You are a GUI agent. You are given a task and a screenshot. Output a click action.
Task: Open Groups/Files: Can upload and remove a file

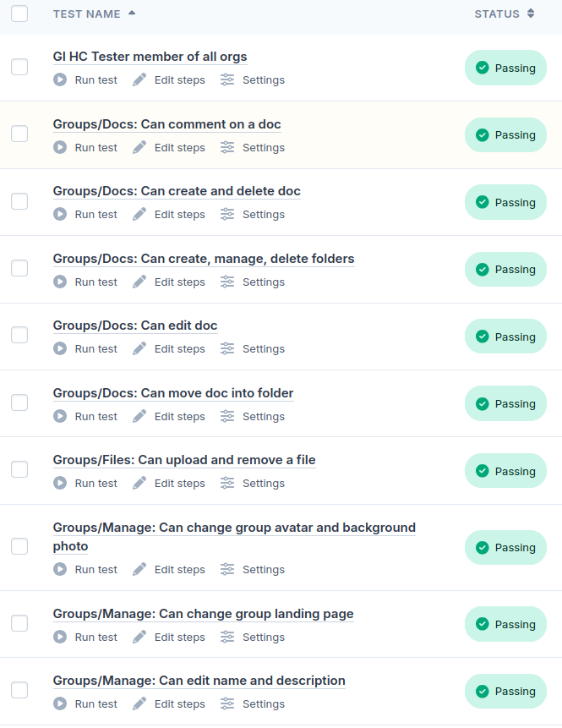tap(184, 460)
